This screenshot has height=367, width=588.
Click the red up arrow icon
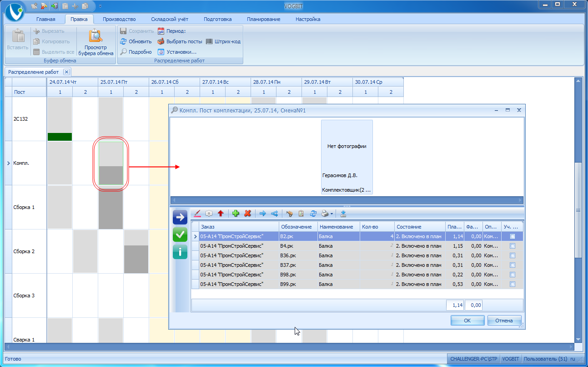[221, 213]
